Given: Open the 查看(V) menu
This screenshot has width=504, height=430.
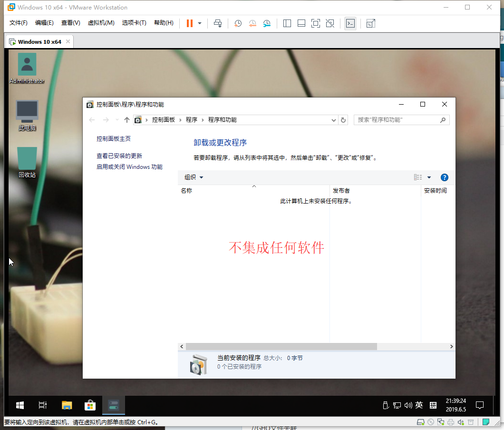Looking at the screenshot, I should point(71,23).
